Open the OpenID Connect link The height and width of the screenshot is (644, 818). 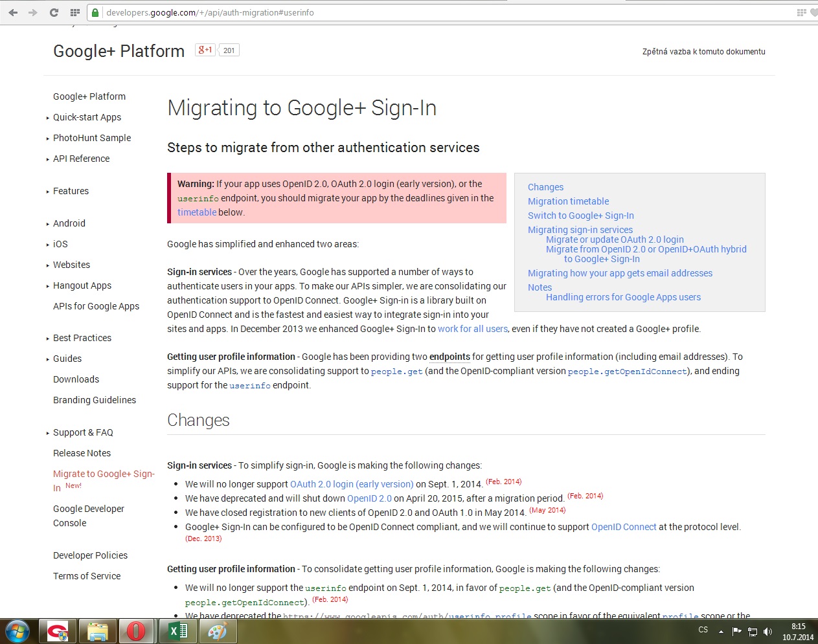pos(623,527)
